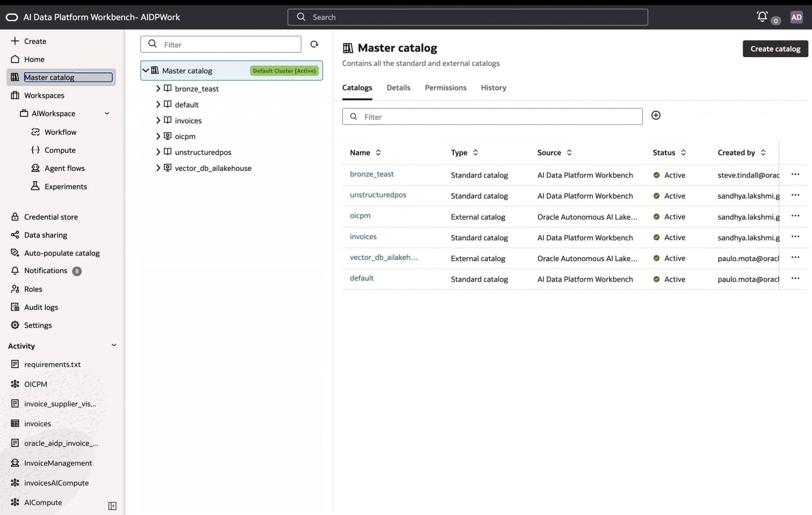Expand unstructuredpos in the tree
Viewport: 812px width, 515px height.
158,152
